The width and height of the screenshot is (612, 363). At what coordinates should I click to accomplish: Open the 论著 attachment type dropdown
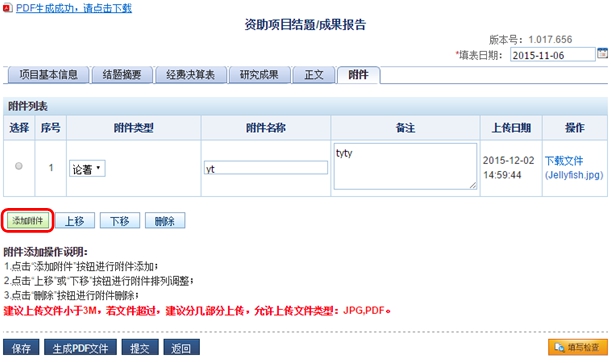click(87, 169)
